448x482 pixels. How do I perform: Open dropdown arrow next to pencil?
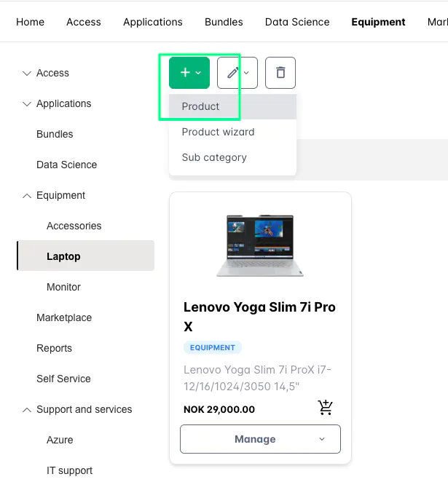point(246,73)
